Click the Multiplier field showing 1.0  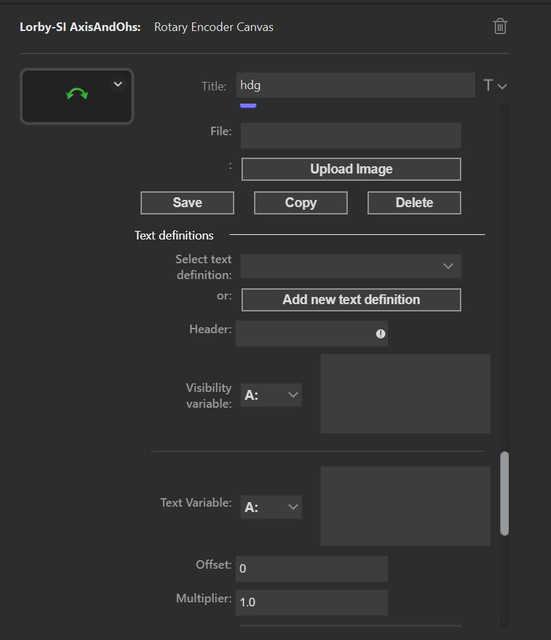(311, 602)
